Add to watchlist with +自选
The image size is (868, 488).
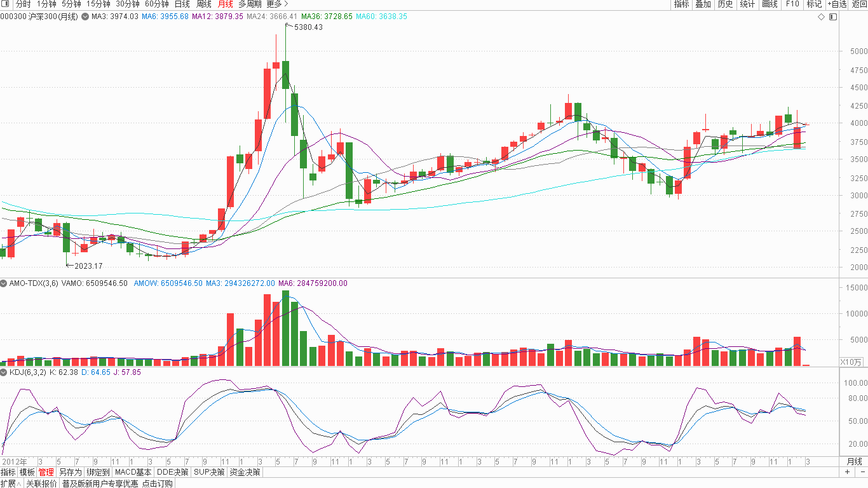pyautogui.click(x=837, y=4)
